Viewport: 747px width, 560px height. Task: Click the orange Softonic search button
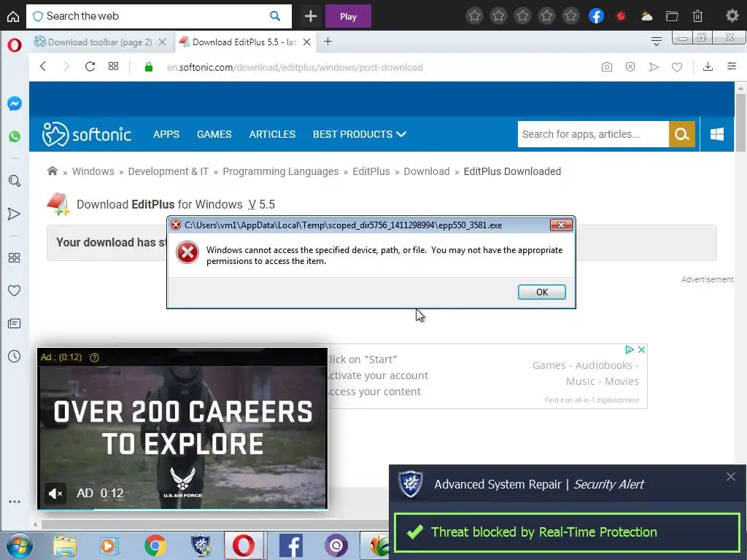click(x=682, y=134)
